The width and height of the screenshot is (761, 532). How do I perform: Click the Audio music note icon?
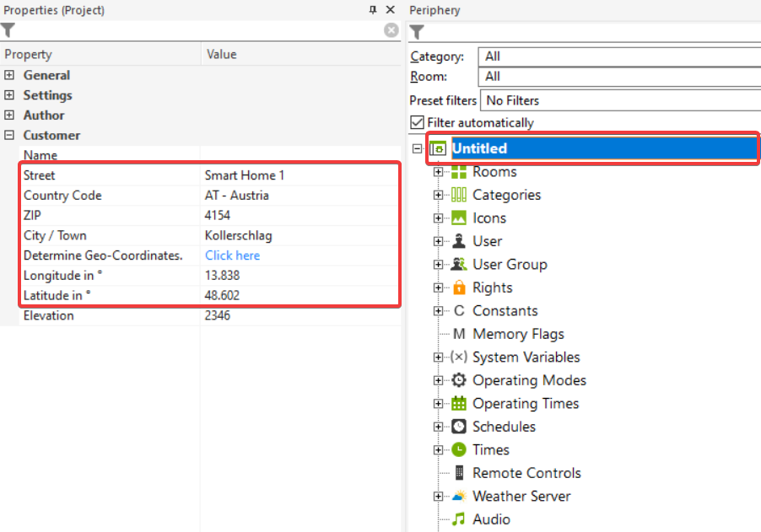459,519
